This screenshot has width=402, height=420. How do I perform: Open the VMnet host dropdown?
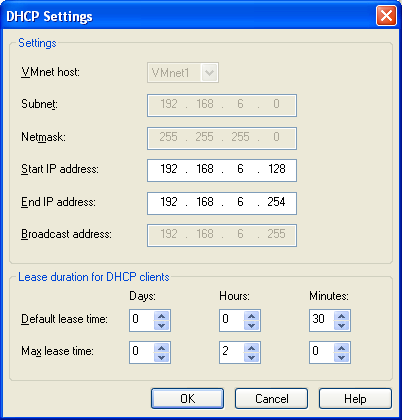tap(209, 72)
